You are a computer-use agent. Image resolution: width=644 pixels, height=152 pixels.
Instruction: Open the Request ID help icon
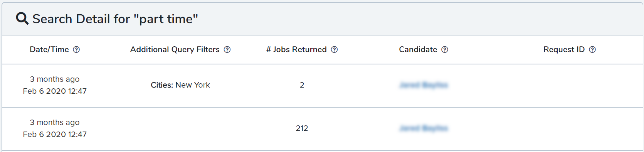[x=592, y=49]
